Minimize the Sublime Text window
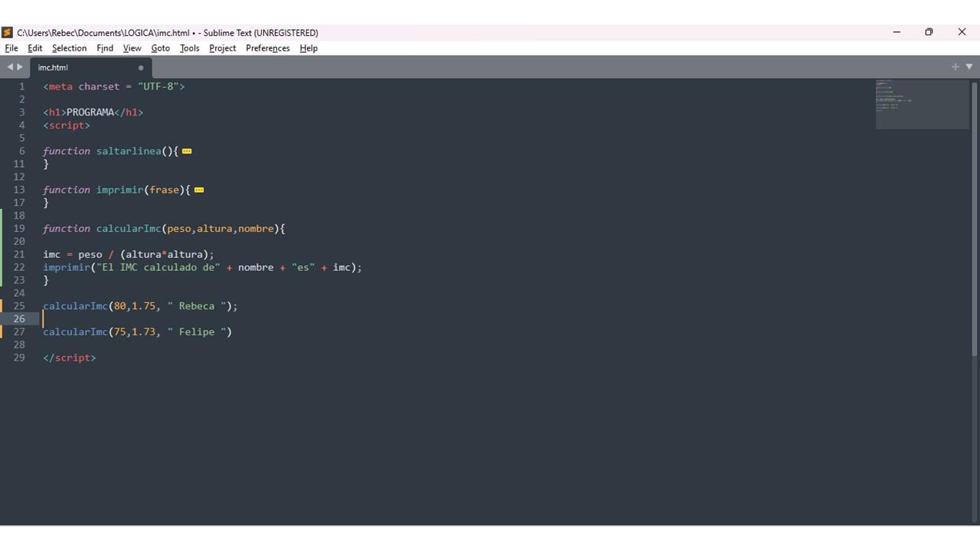Screen dimensions: 980x551 point(897,32)
